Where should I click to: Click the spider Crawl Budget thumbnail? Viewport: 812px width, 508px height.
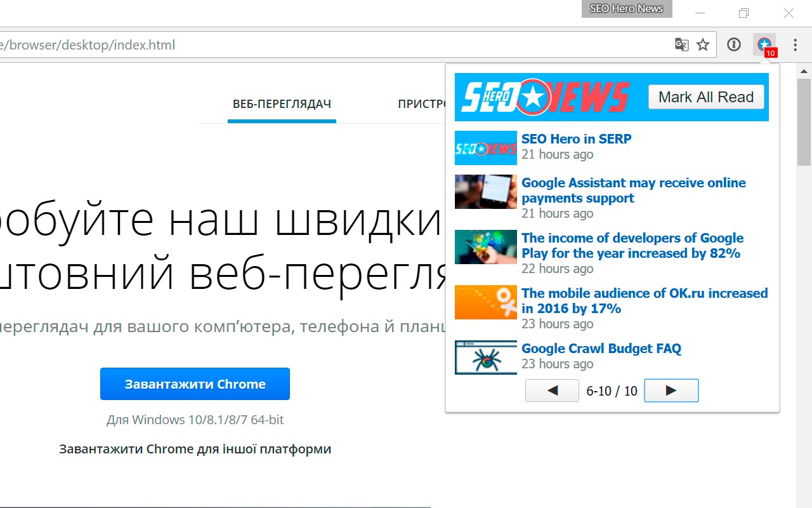486,358
